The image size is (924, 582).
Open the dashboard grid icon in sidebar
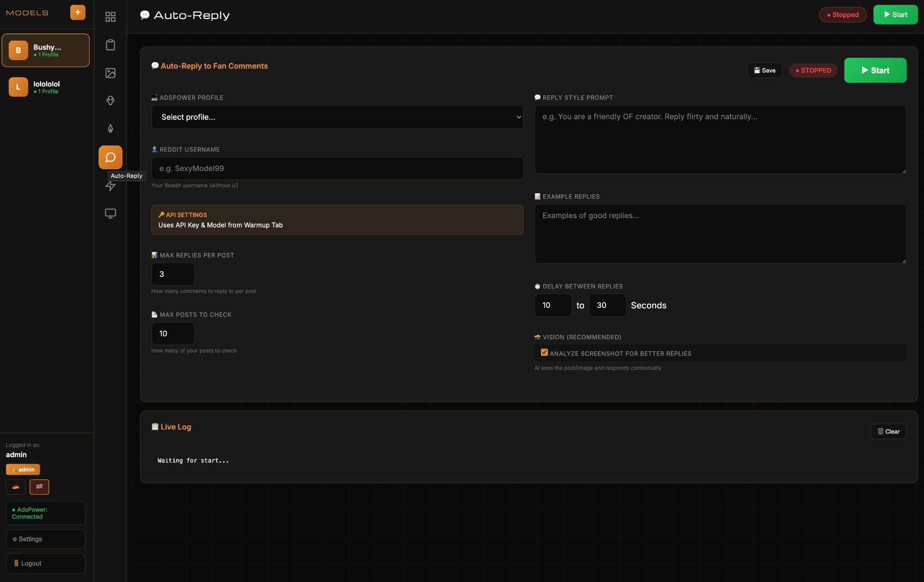[110, 17]
